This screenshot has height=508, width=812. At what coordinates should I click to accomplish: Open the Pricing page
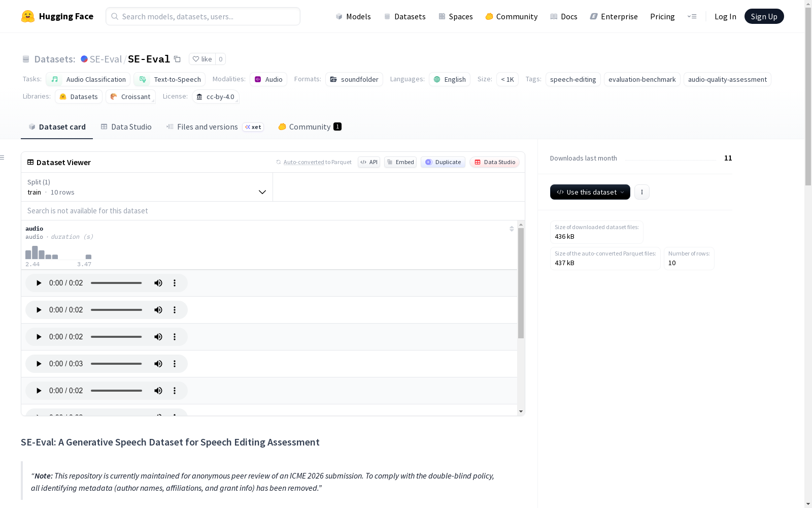pyautogui.click(x=662, y=16)
